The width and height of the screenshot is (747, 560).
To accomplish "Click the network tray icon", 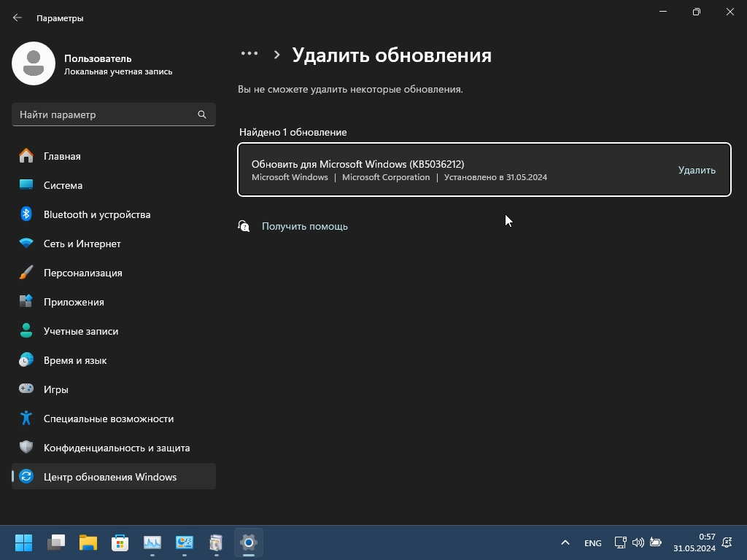I will 620,542.
